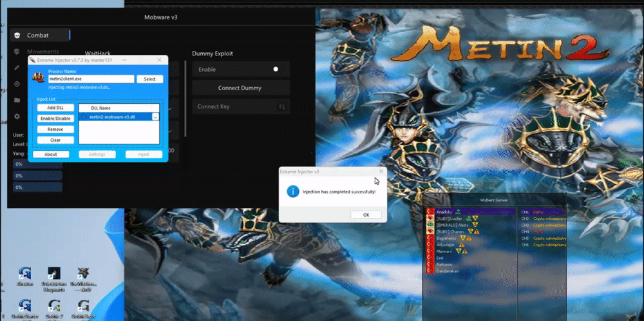Select channel CH1
Image resolution: width=644 pixels, height=321 pixels.
pos(541,212)
